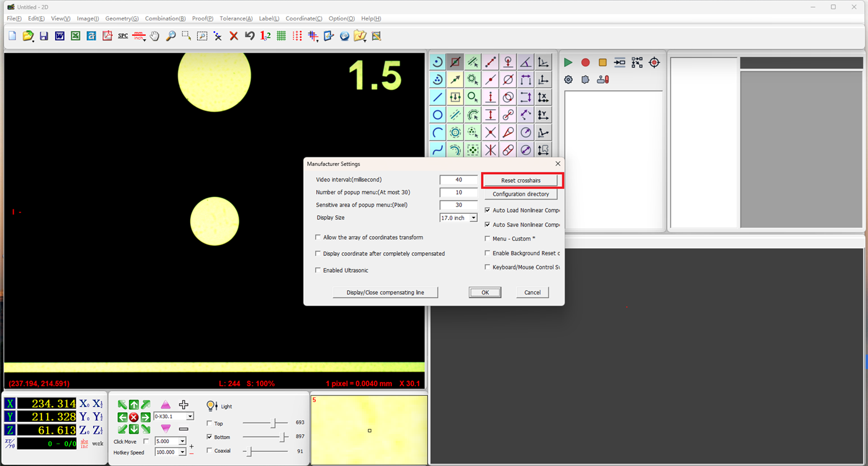The width and height of the screenshot is (868, 466).
Task: Toggle Allow the array of coordinates transform
Action: click(x=318, y=237)
